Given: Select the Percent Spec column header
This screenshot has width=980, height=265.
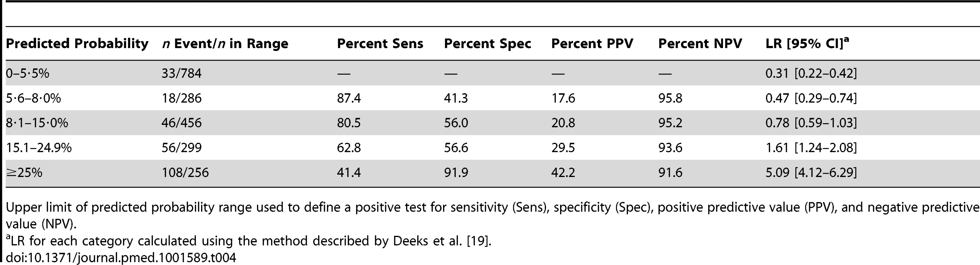Looking at the screenshot, I should [487, 44].
